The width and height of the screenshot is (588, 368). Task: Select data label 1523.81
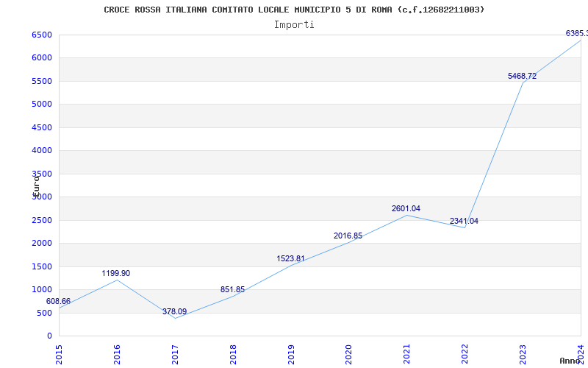[x=290, y=259]
